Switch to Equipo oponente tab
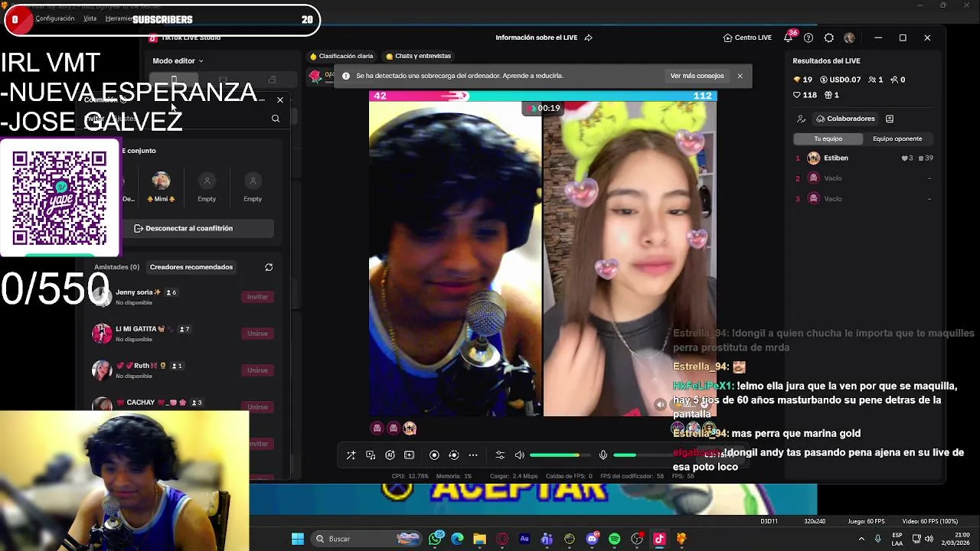 pyautogui.click(x=897, y=139)
